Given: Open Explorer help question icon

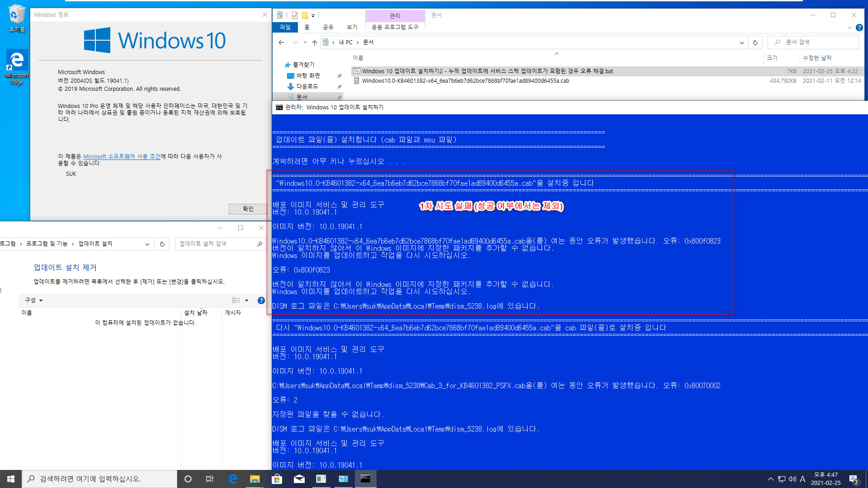Looking at the screenshot, I should 859,28.
